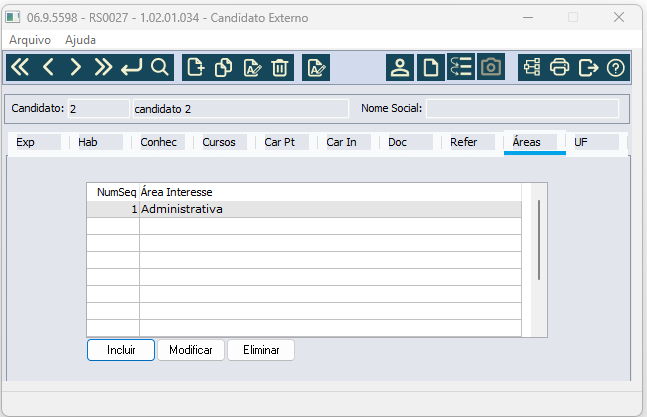Go to the previous record
Viewport: 647px width, 417px height.
48,67
